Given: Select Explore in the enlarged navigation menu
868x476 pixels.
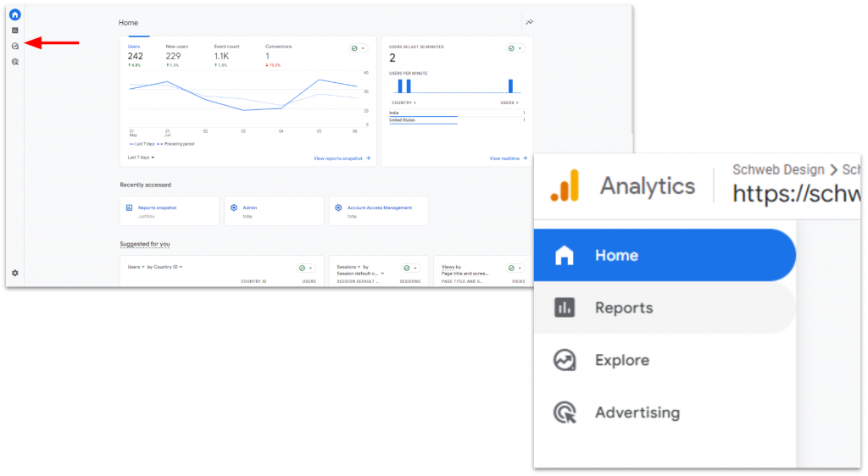Looking at the screenshot, I should [x=621, y=360].
